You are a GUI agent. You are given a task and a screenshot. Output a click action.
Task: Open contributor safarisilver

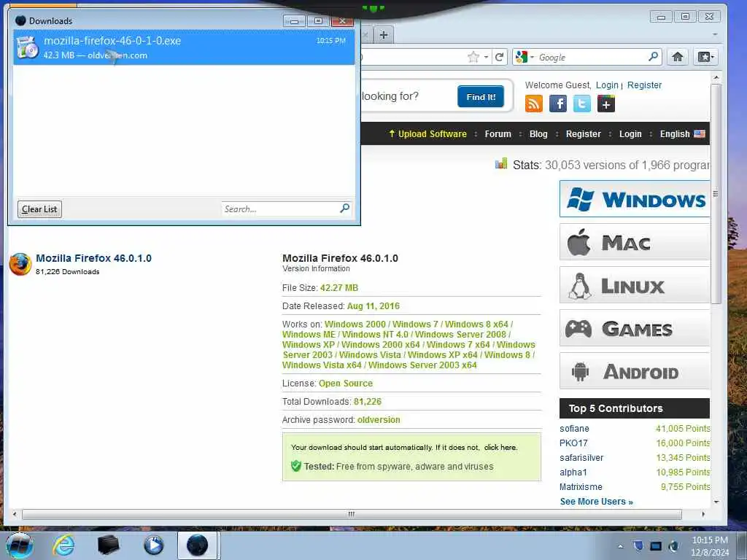click(581, 458)
